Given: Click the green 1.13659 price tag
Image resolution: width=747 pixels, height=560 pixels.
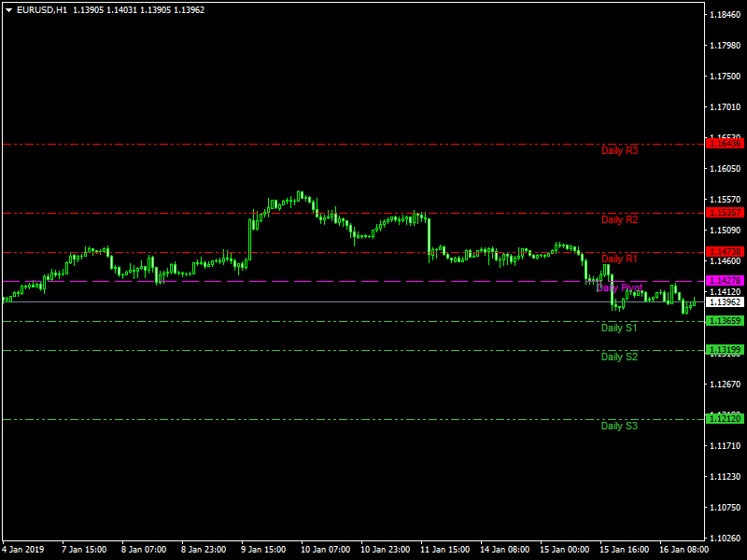Looking at the screenshot, I should [x=726, y=321].
